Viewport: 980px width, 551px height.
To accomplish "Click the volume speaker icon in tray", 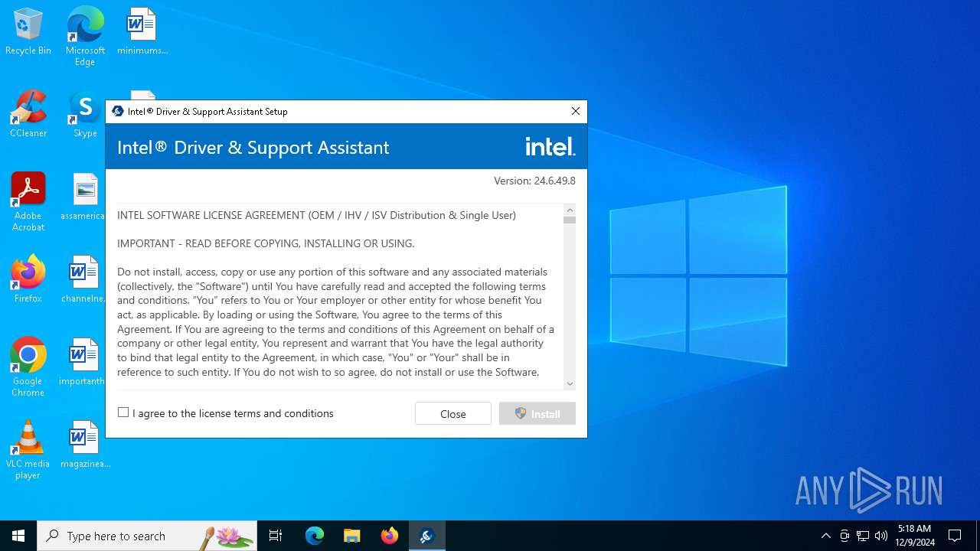I will click(881, 536).
